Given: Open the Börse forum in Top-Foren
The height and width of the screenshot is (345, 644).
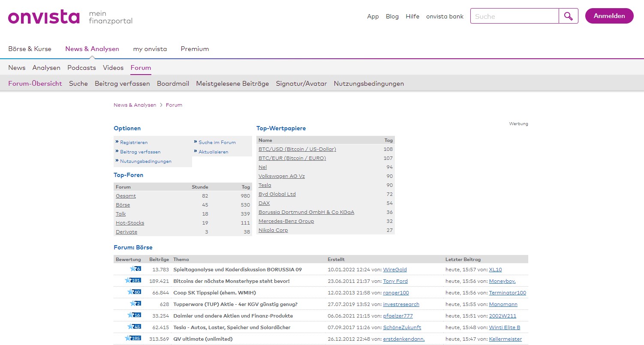Looking at the screenshot, I should 123,205.
